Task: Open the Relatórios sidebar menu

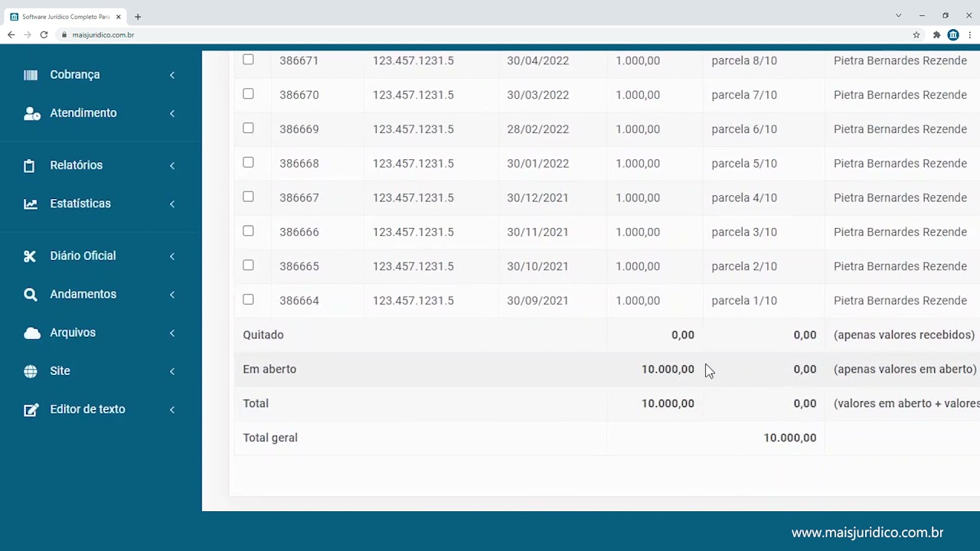Action: 100,165
